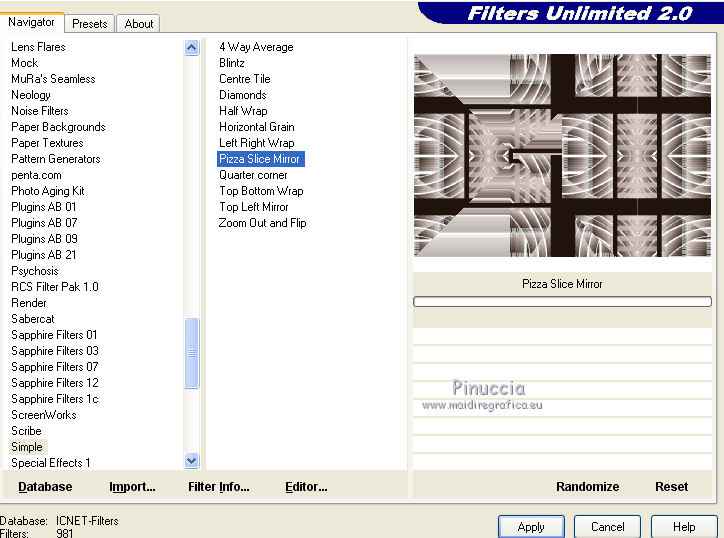The width and height of the screenshot is (724, 538).
Task: Select the Photo Aging Kit category
Action: (48, 191)
